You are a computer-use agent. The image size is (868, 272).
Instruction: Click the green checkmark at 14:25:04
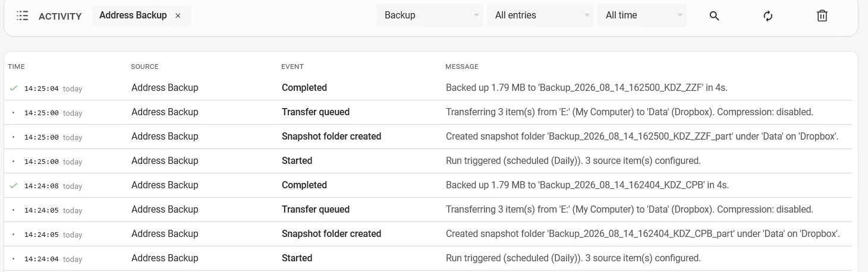[14, 88]
